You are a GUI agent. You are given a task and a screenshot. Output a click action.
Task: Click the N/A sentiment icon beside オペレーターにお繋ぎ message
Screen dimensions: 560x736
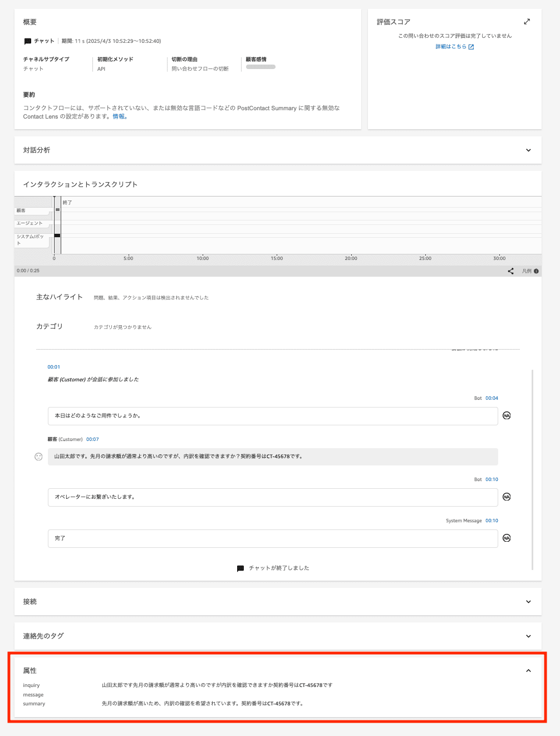pyautogui.click(x=507, y=497)
